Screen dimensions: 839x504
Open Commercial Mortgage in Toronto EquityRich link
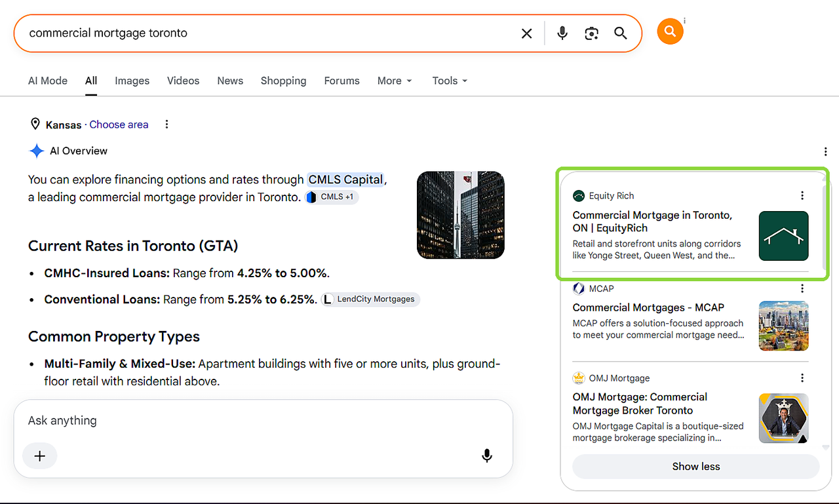652,222
